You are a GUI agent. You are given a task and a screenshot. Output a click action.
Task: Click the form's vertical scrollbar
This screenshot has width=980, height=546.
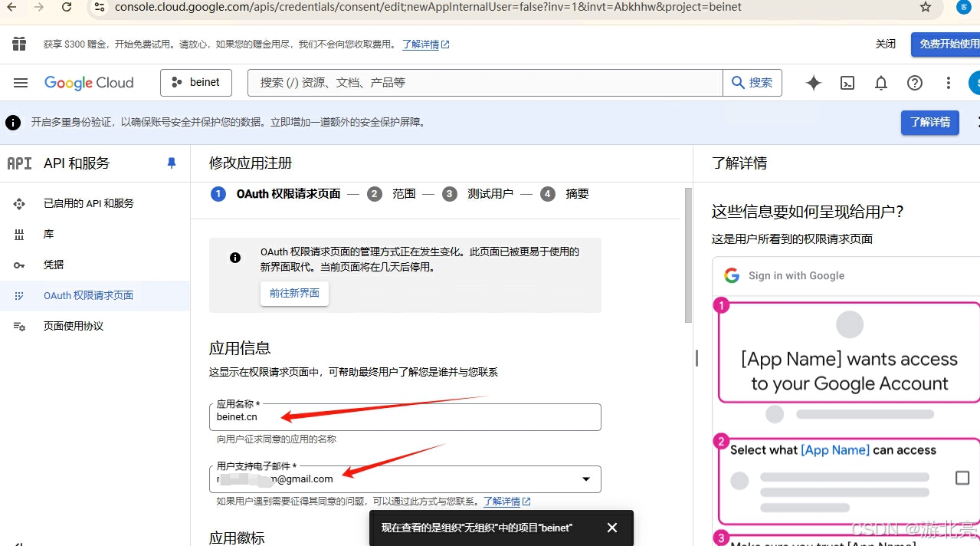[687, 257]
